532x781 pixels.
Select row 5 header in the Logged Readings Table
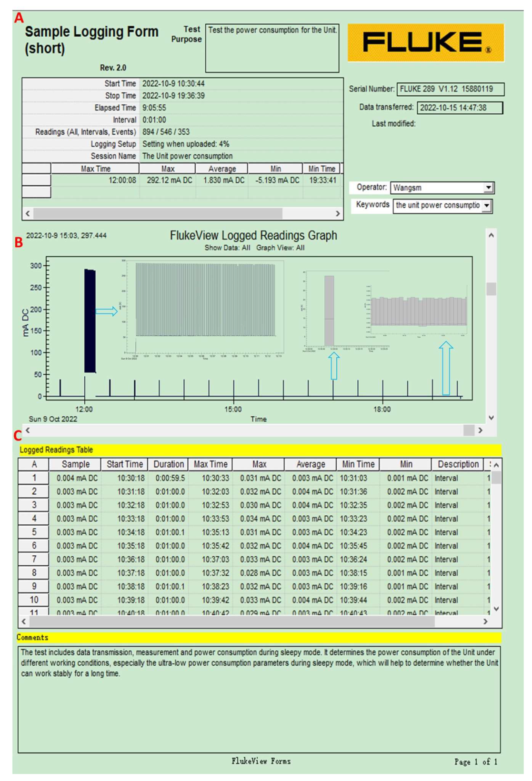pyautogui.click(x=34, y=532)
